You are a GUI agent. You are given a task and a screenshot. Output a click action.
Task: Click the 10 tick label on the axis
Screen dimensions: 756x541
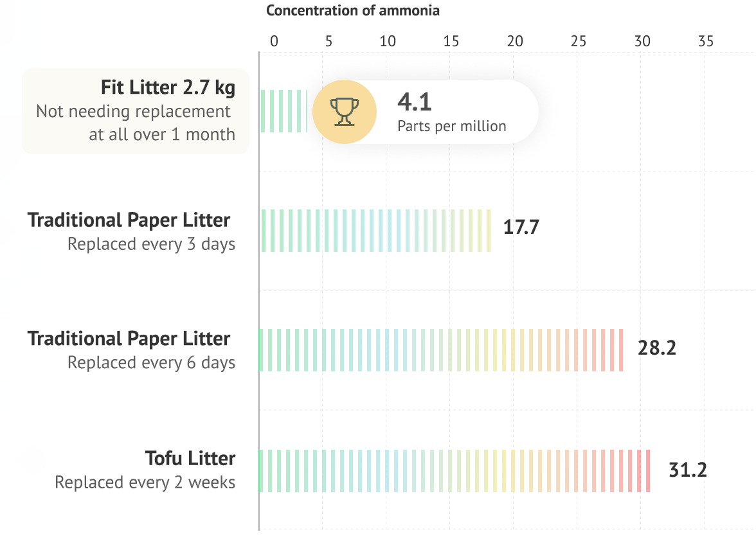[388, 41]
